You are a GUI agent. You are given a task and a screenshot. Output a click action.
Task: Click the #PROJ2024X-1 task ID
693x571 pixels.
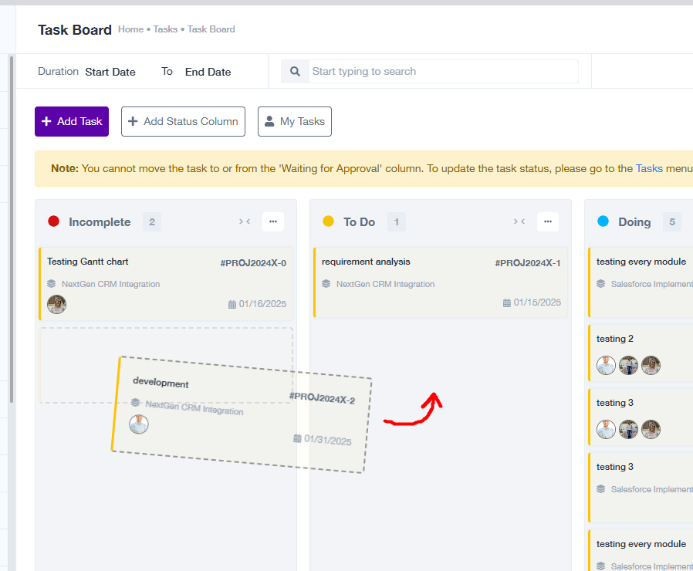528,263
